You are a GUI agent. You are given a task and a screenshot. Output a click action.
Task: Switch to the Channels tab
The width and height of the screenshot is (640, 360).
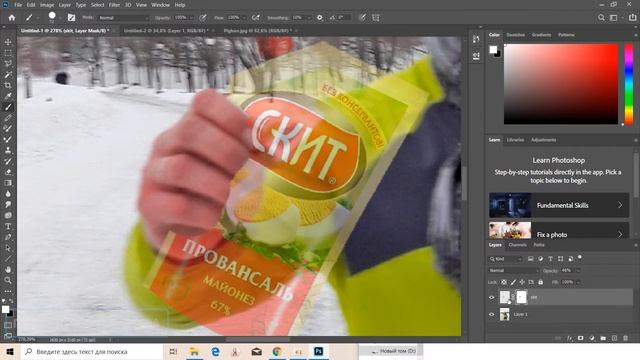(518, 245)
